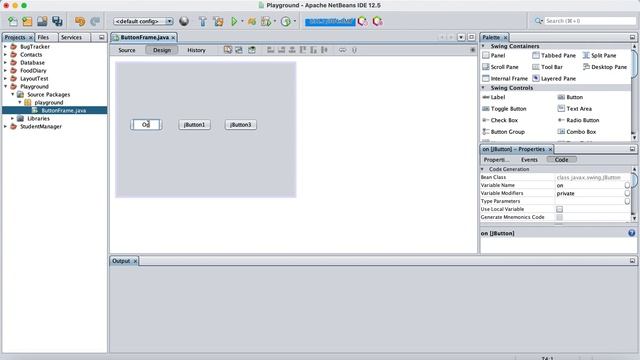Open the dropdown arrow next to Profile

[275, 21]
